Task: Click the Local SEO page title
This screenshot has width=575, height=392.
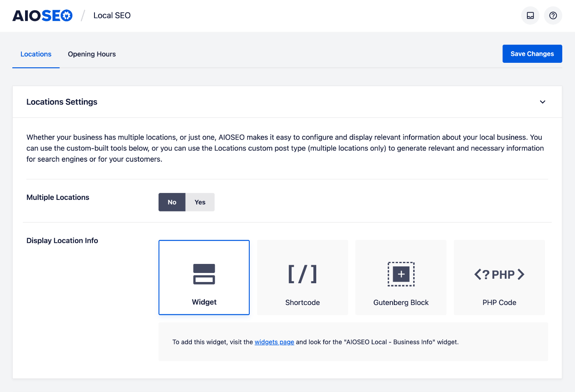Action: [x=112, y=16]
